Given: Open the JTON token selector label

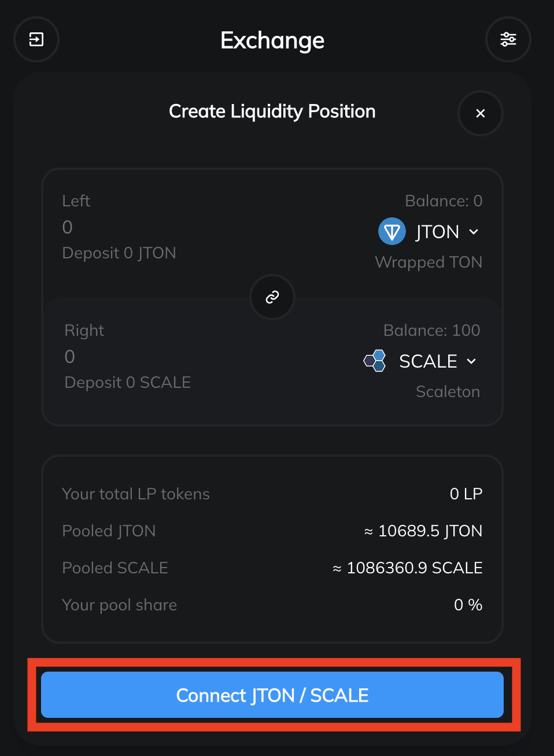Looking at the screenshot, I should 437,232.
